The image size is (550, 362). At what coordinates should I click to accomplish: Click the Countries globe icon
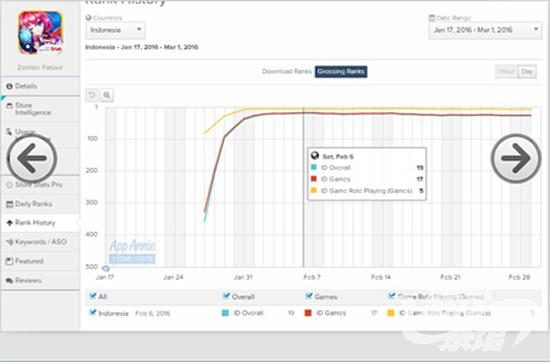[x=88, y=18]
